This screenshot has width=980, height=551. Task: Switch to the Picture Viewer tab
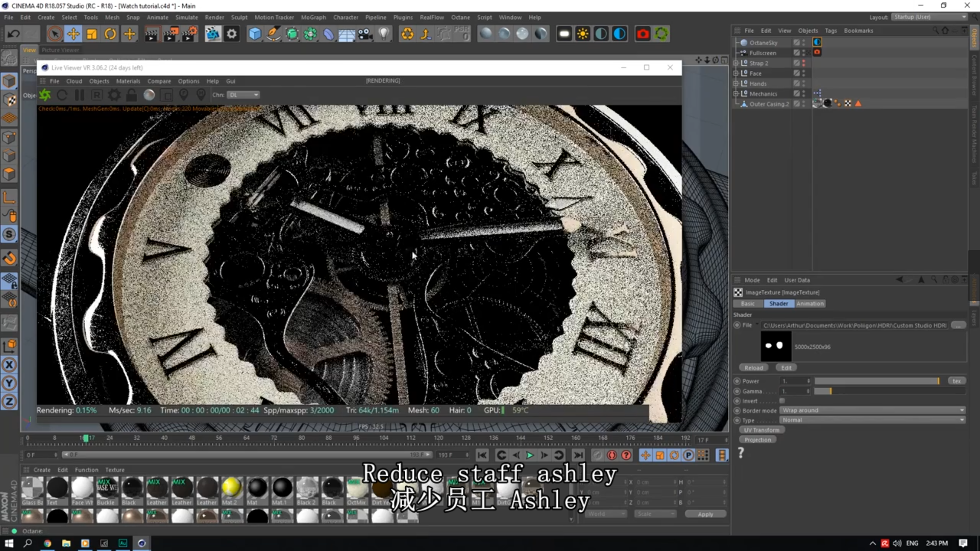point(60,50)
